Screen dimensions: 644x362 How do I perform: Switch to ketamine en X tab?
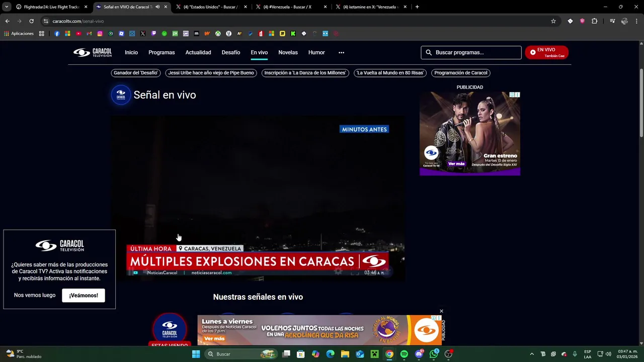click(x=370, y=7)
